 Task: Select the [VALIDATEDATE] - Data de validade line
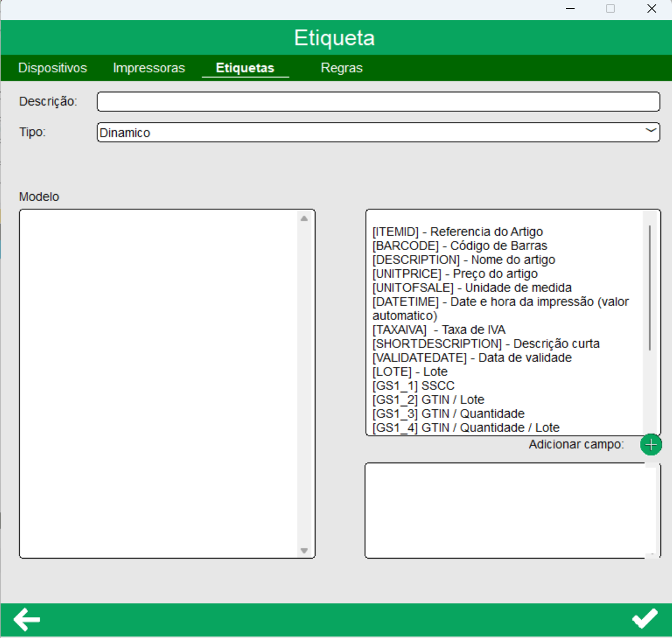coord(472,357)
